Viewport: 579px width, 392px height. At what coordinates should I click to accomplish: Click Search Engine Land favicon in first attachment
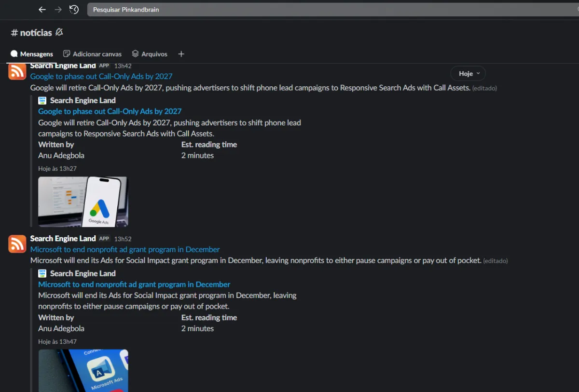42,100
